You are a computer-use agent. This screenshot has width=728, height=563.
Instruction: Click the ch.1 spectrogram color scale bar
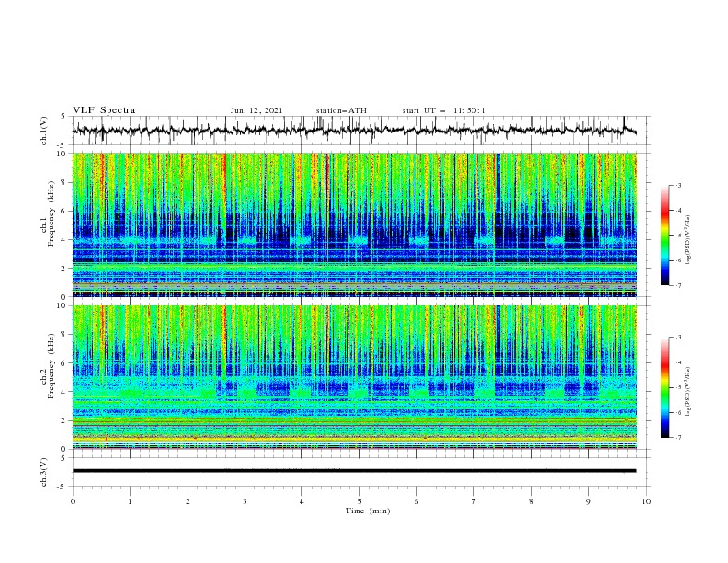(x=665, y=236)
